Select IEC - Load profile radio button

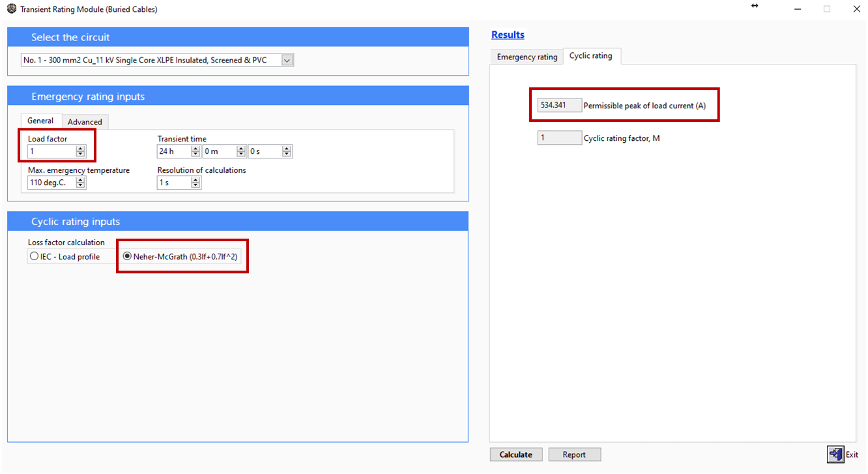tap(34, 257)
